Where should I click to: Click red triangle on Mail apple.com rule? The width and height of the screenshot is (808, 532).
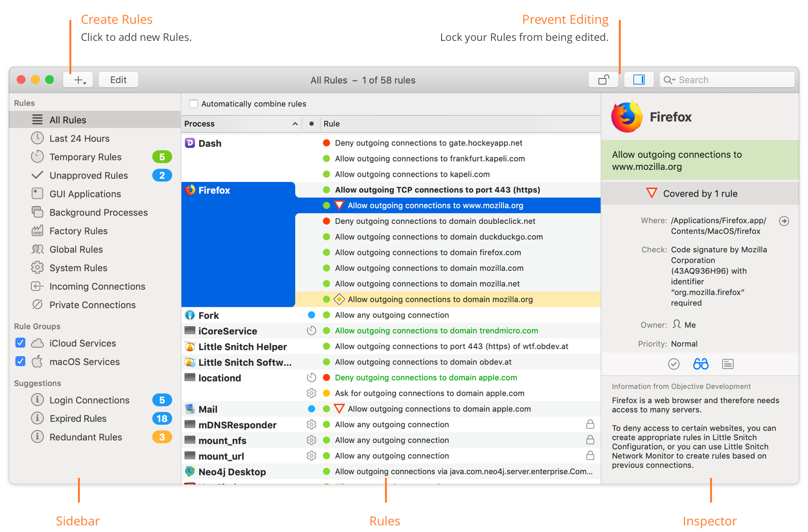(339, 408)
